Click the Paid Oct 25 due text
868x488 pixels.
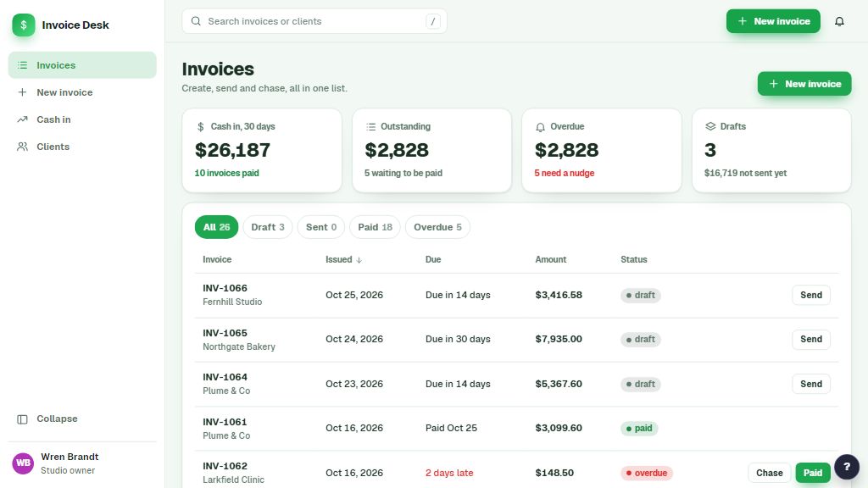451,428
